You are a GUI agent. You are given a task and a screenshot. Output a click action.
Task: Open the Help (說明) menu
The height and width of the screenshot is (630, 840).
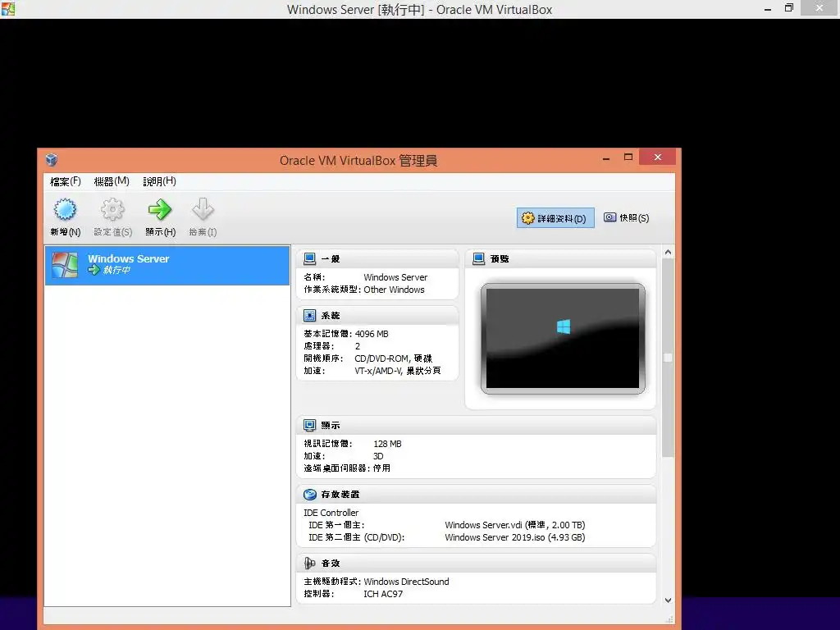(x=160, y=181)
